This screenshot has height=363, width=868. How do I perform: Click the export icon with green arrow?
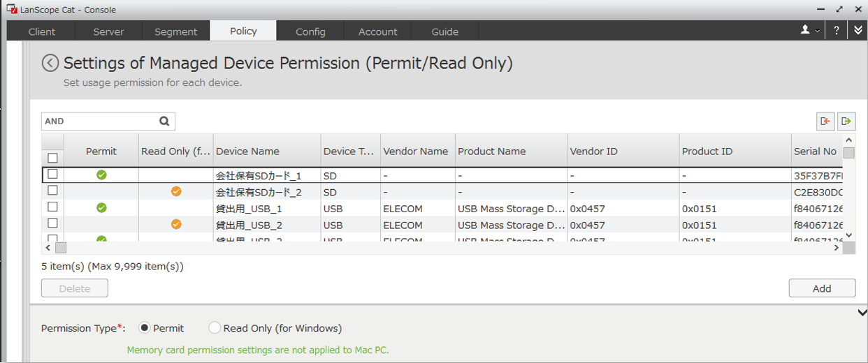coord(846,121)
